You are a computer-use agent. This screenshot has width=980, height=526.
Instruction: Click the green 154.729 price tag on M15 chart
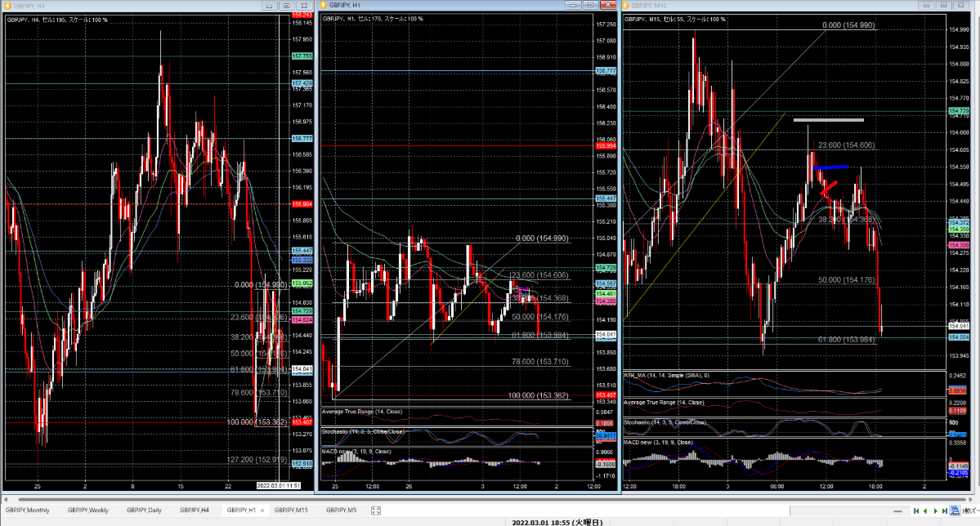click(959, 110)
